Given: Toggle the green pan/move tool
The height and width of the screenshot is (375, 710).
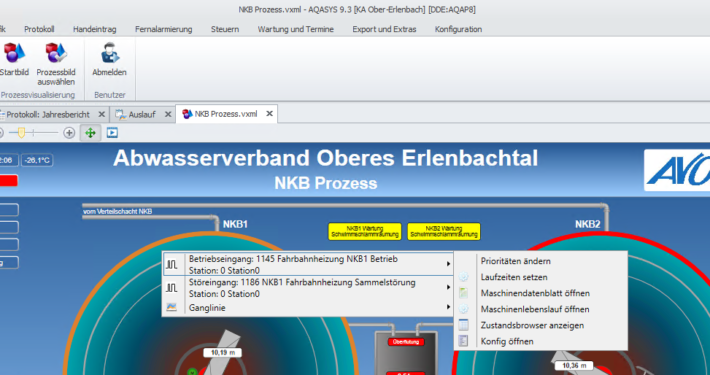Looking at the screenshot, I should pos(91,133).
